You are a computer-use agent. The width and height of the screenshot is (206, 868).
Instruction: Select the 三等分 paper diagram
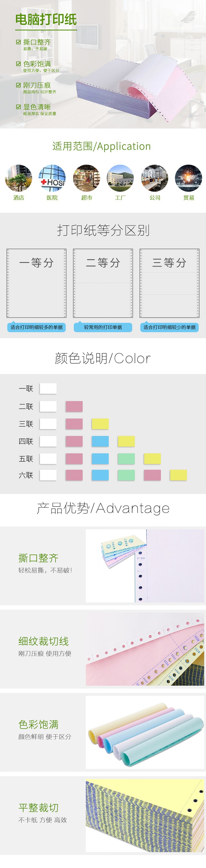click(169, 283)
